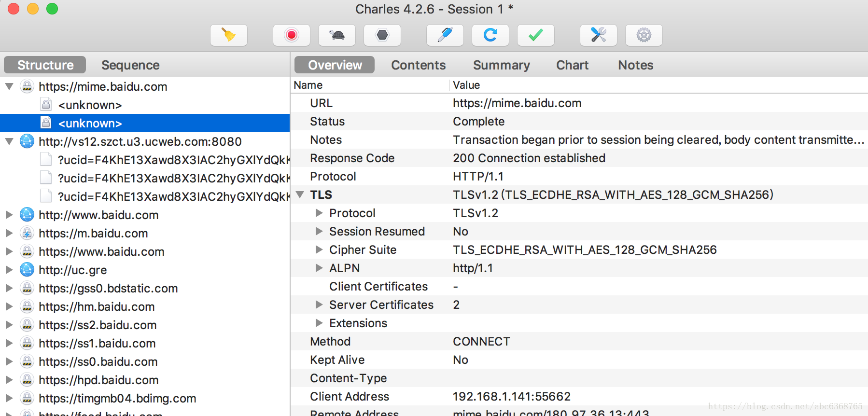Collapse the TLS section in Overview
This screenshot has height=416, width=868.
(x=300, y=194)
